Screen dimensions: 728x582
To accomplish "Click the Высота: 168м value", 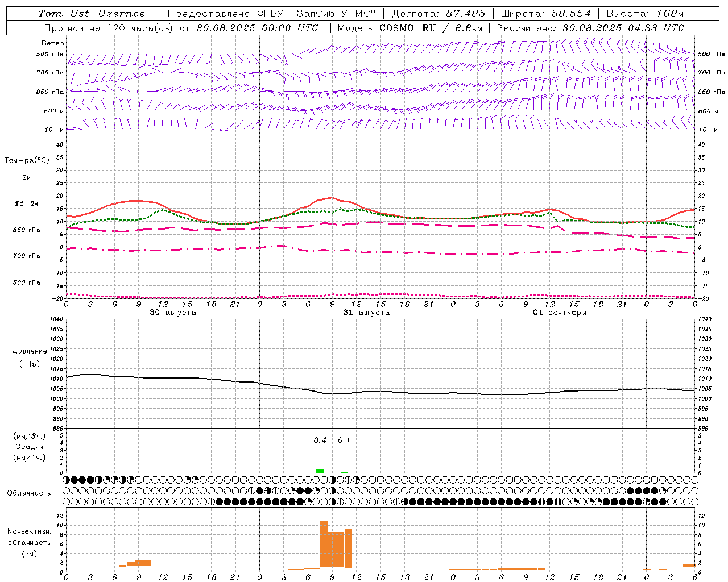I will pyautogui.click(x=645, y=14).
